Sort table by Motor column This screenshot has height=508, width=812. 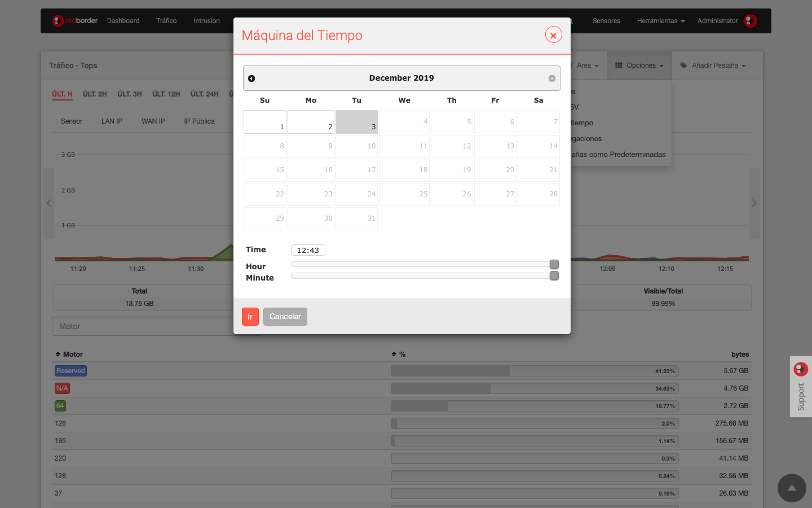click(x=69, y=354)
